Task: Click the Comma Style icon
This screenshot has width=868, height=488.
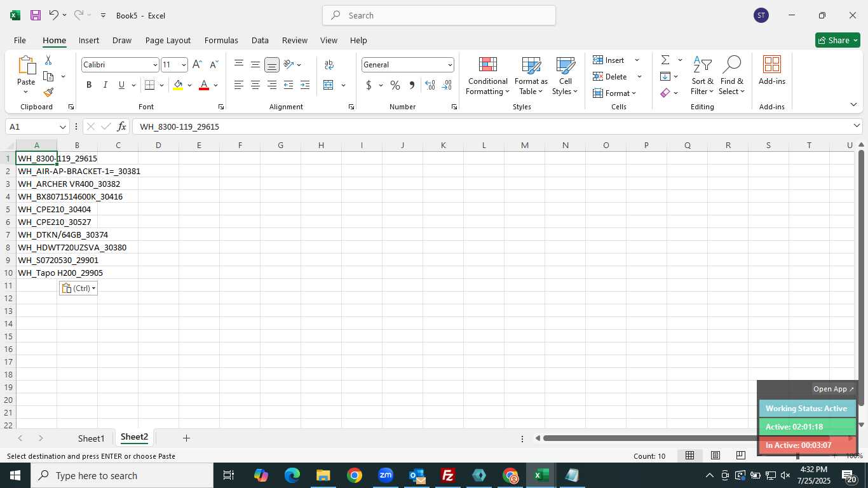Action: click(x=412, y=85)
